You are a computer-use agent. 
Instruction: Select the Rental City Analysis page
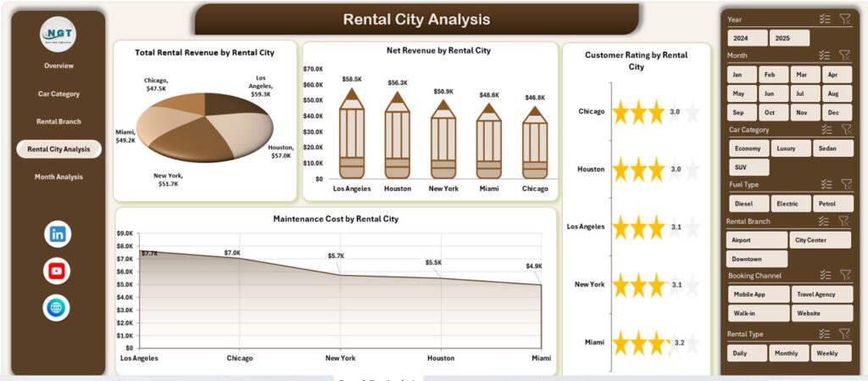(58, 149)
